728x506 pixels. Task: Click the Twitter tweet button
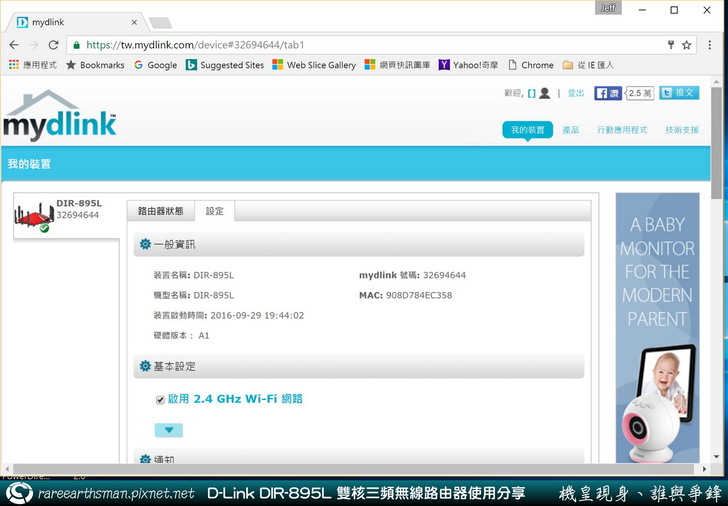(679, 93)
